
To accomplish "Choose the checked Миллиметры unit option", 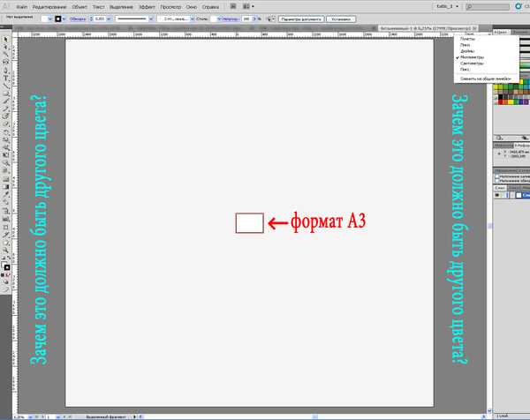I will [472, 57].
